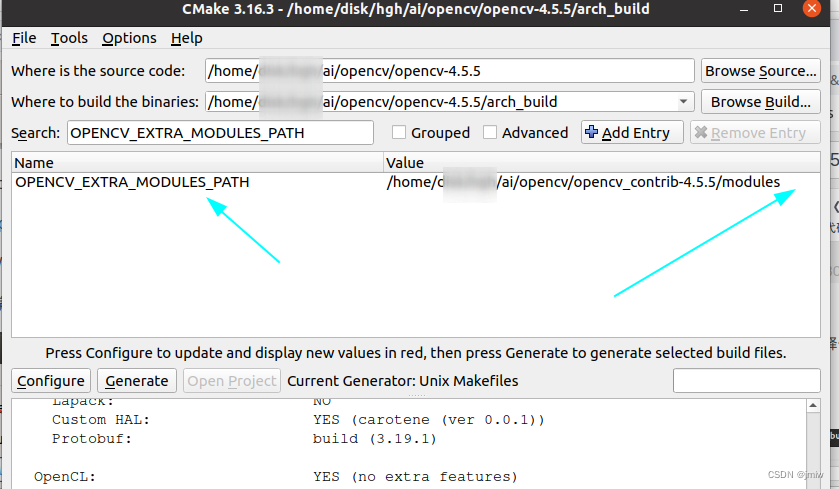839x489 pixels.
Task: Click Browse Source button
Action: pos(760,71)
